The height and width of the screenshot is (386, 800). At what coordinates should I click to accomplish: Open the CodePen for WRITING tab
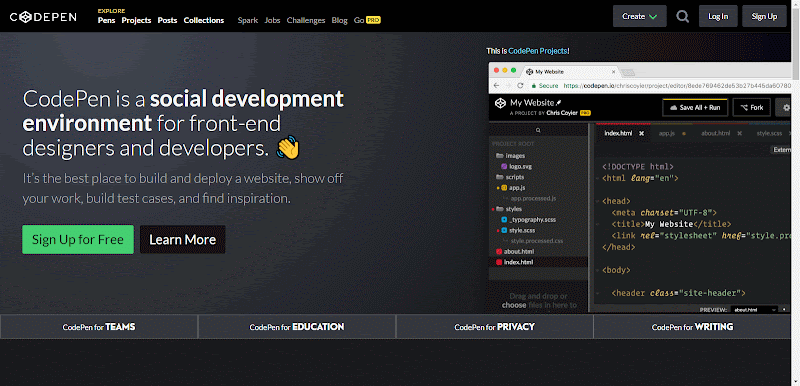coord(692,327)
